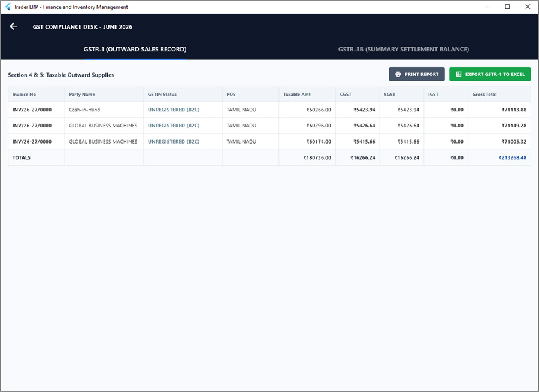
Task: Click the GST Compliance Desk - June 2026 title
Action: pos(83,27)
